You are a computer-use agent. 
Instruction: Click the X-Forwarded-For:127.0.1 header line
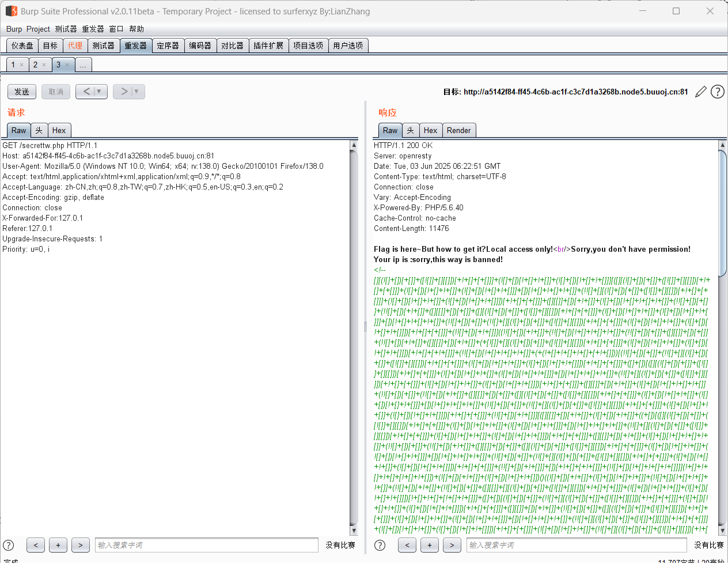[43, 218]
